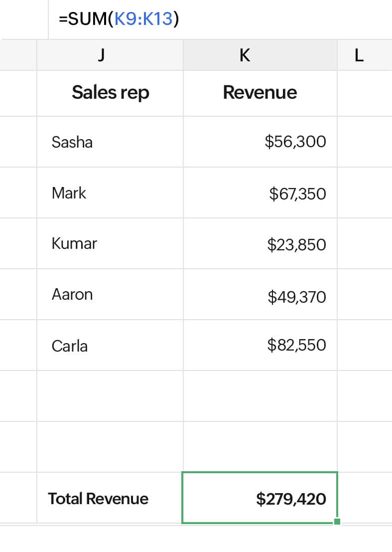The width and height of the screenshot is (392, 552).
Task: Click the green fill handle on selected cell
Action: (337, 522)
